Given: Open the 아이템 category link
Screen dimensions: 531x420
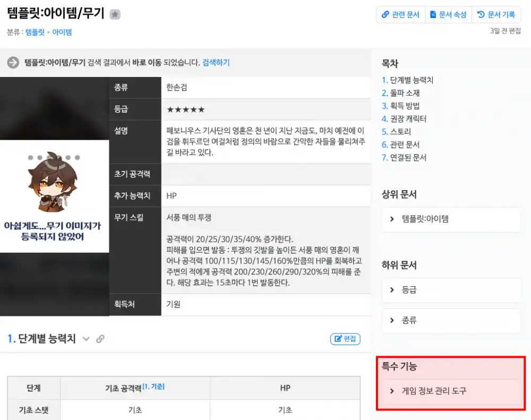Looking at the screenshot, I should pos(62,32).
